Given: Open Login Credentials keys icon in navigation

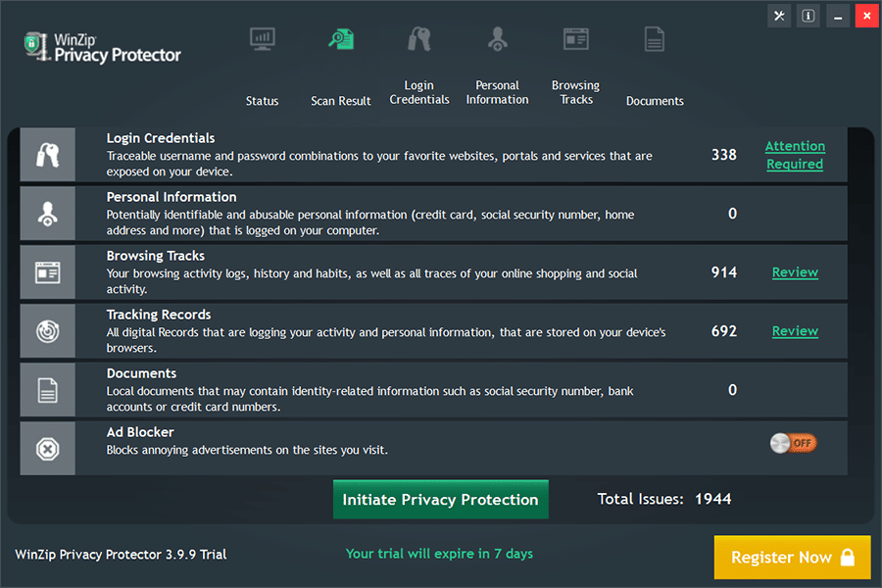Looking at the screenshot, I should point(419,39).
